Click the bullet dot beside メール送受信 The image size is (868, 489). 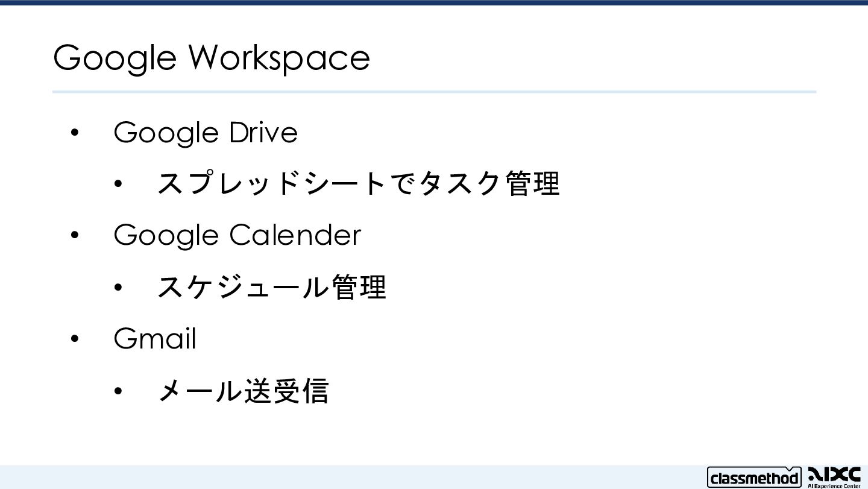click(x=118, y=391)
